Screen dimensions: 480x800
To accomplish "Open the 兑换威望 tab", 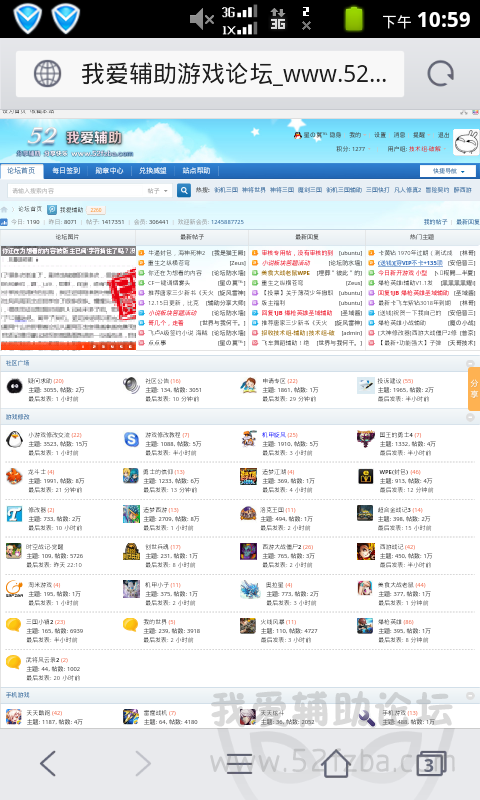I will click(x=153, y=170).
